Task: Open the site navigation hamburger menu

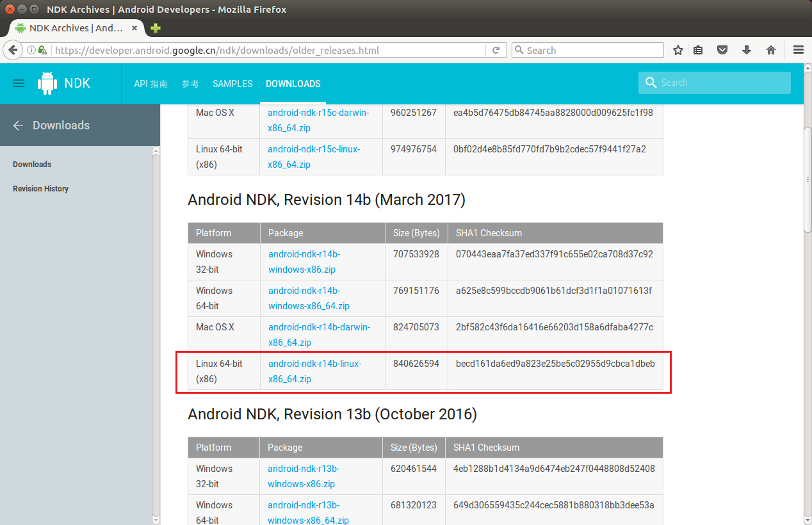Action: (19, 83)
